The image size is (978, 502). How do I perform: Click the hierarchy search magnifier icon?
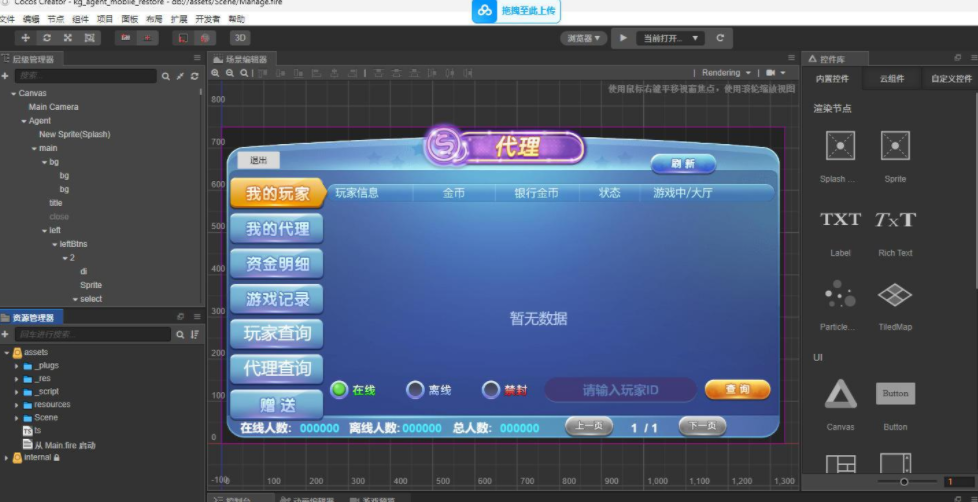[166, 76]
